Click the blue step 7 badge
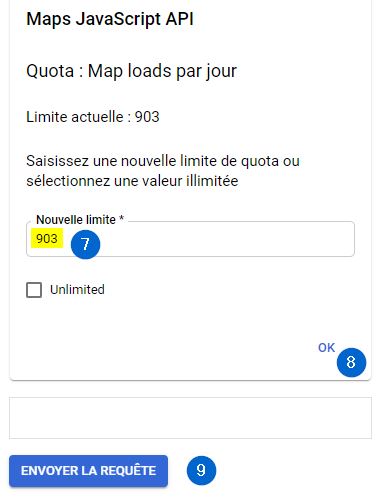 pos(85,244)
